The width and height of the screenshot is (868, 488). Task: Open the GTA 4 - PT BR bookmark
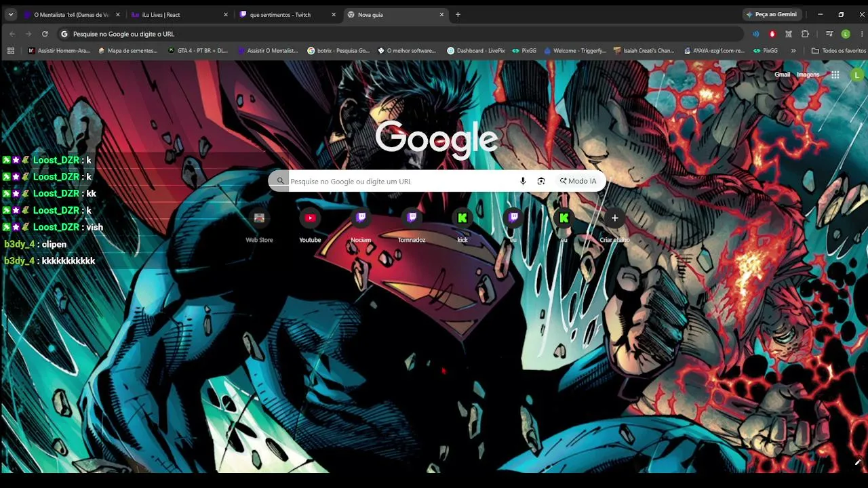[x=198, y=51]
